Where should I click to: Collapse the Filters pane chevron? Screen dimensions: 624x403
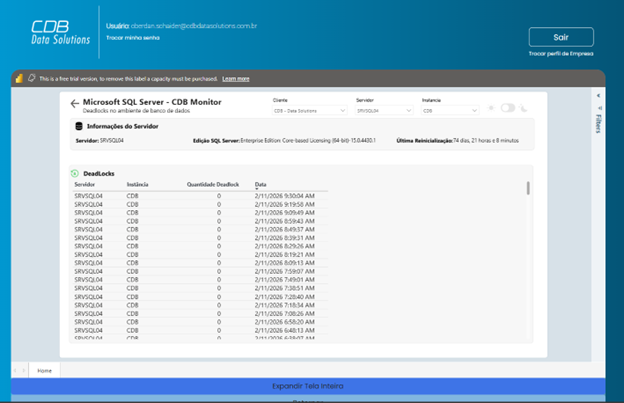pos(598,96)
